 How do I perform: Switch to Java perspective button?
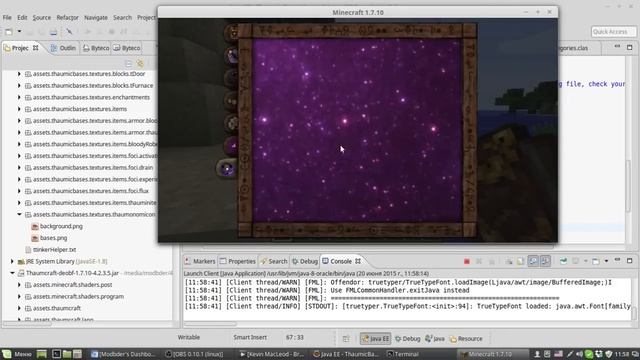pos(435,338)
